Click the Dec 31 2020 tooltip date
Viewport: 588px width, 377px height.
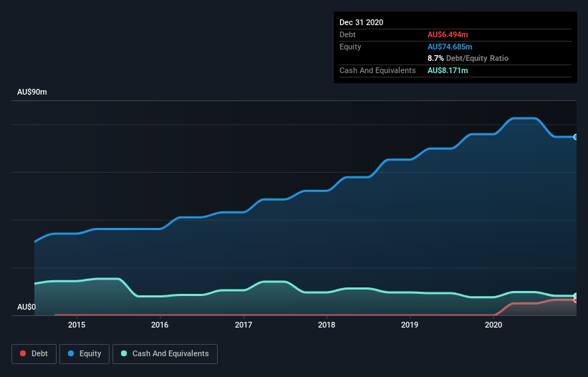[x=361, y=22]
